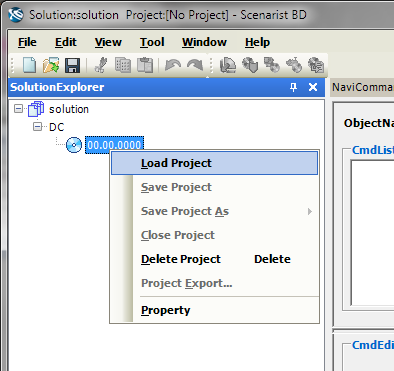Viewport: 394px width, 371px height.
Task: Click the disc icon beside 00.00.0000
Action: pyautogui.click(x=74, y=145)
